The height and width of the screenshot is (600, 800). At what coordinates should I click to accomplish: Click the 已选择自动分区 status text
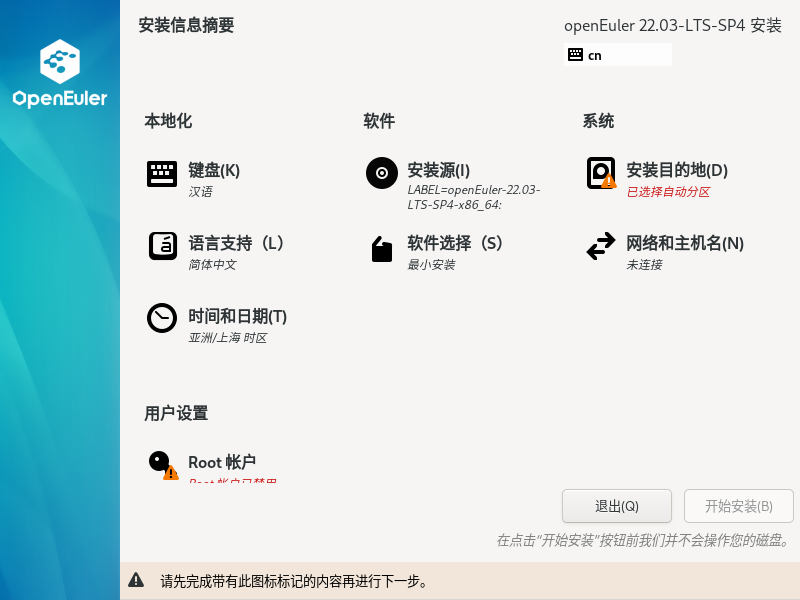(x=668, y=192)
